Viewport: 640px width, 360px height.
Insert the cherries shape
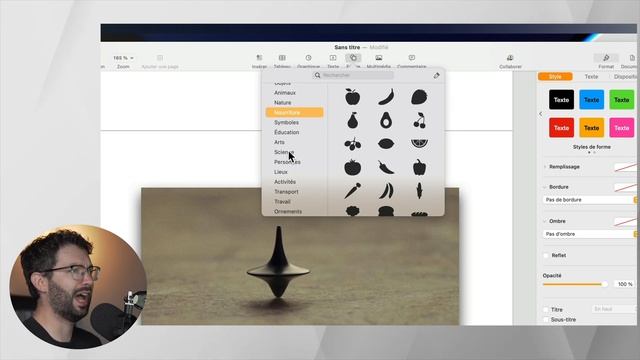click(x=420, y=120)
